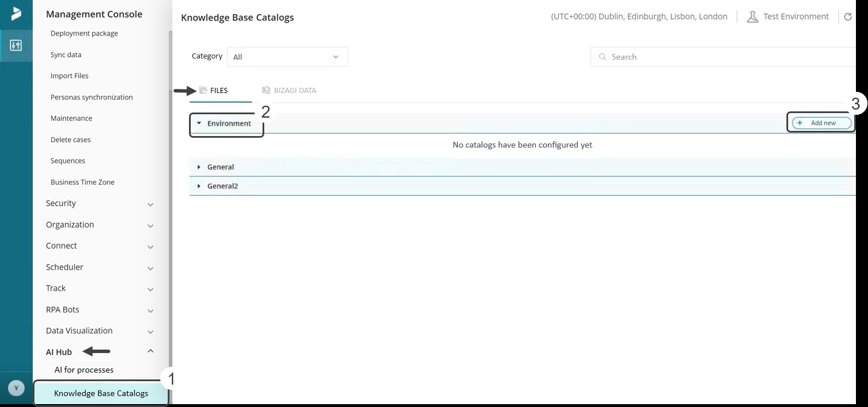Screen dimensions: 868x407
Task: Click the Add new button
Action: pos(821,123)
